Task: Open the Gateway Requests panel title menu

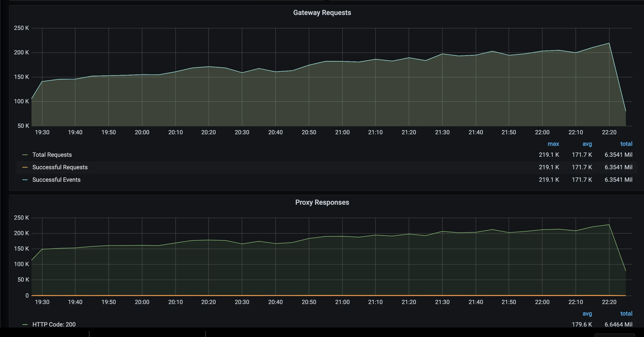Action: pyautogui.click(x=322, y=12)
